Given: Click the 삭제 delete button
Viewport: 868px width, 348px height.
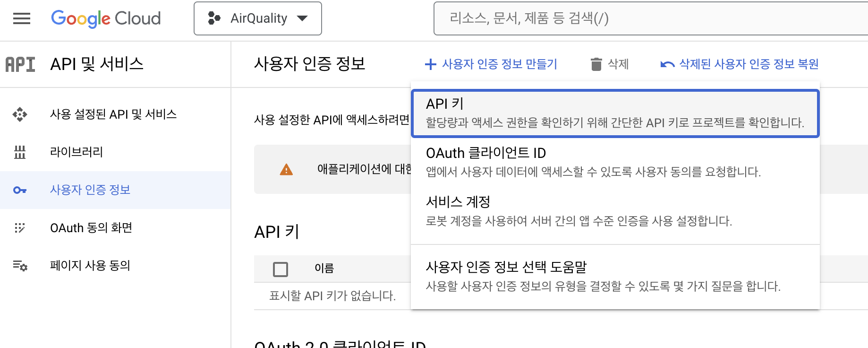Looking at the screenshot, I should pos(609,64).
